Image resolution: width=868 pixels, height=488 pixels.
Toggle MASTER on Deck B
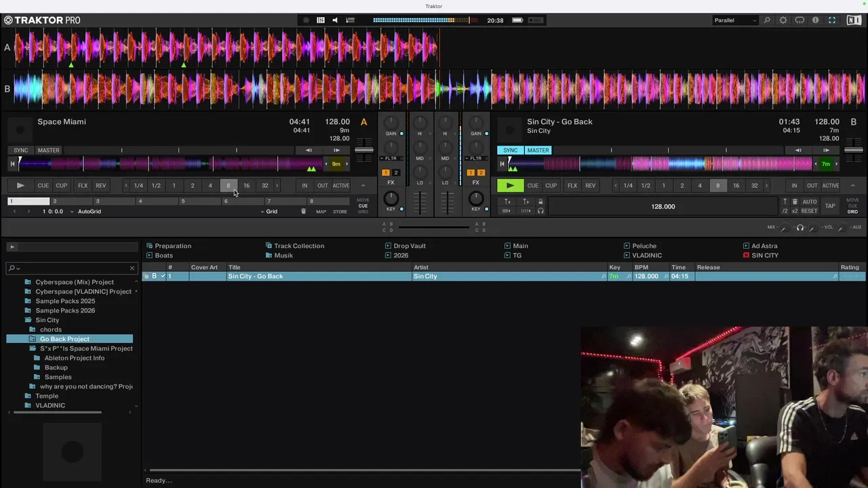(x=538, y=150)
